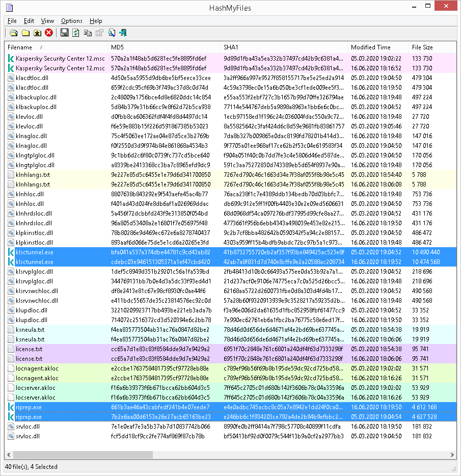Click the Copy selected items icon
Viewport: 461px width, 476px height.
click(x=88, y=33)
